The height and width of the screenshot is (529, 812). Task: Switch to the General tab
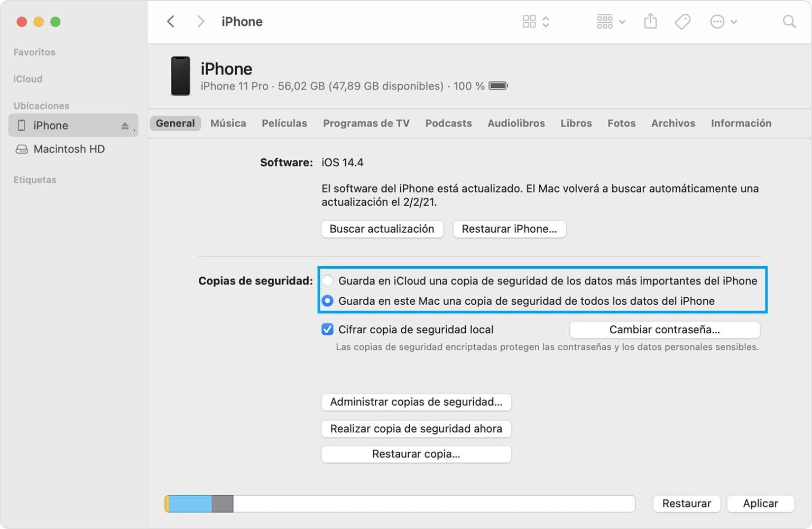pyautogui.click(x=175, y=123)
